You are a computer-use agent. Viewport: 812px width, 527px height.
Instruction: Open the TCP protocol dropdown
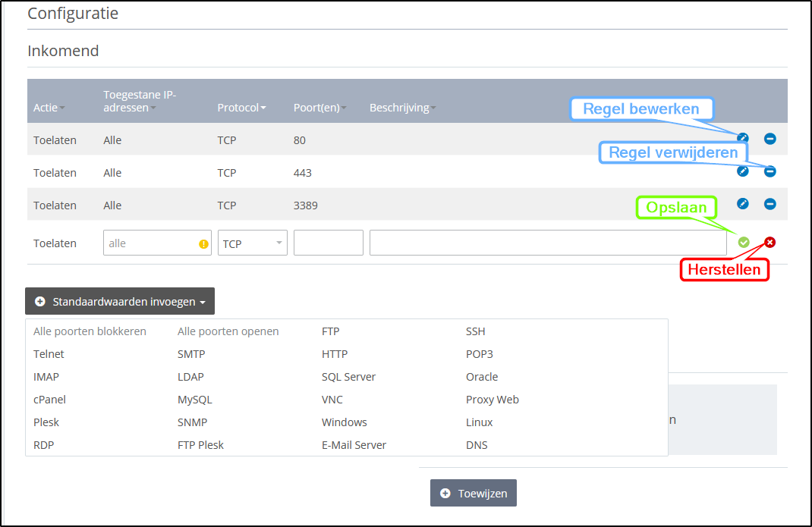(x=252, y=243)
